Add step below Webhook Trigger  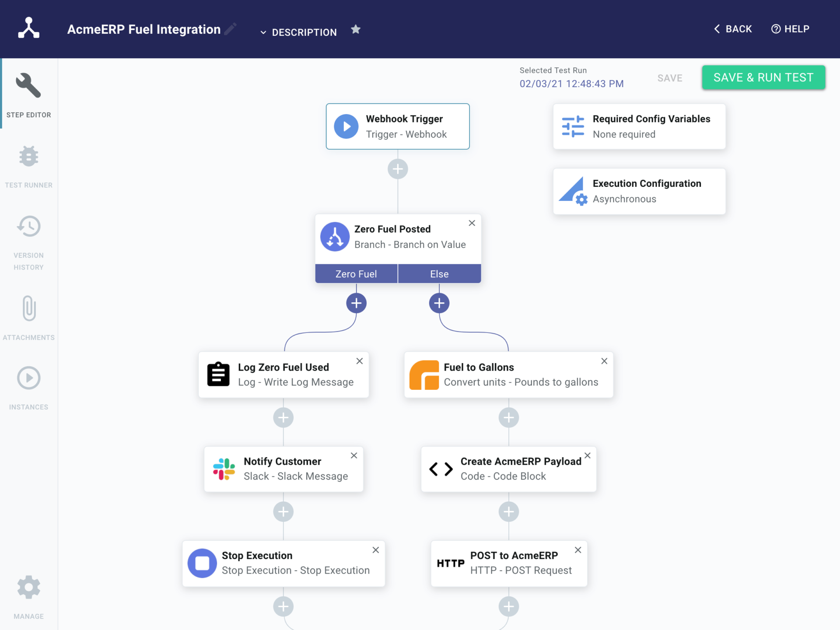(x=398, y=169)
